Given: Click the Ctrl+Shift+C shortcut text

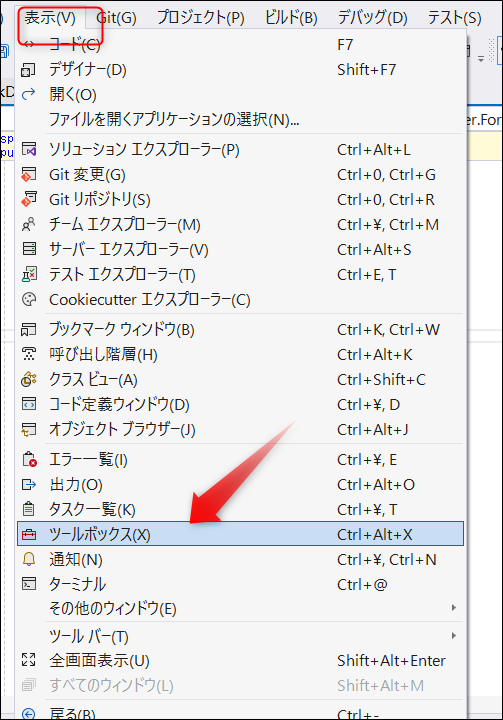Looking at the screenshot, I should 381,380.
